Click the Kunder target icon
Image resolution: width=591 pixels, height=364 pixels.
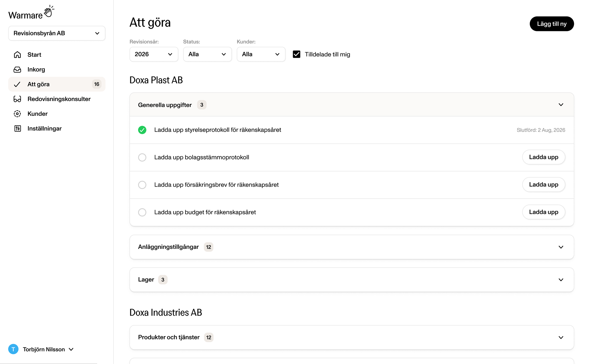17,114
